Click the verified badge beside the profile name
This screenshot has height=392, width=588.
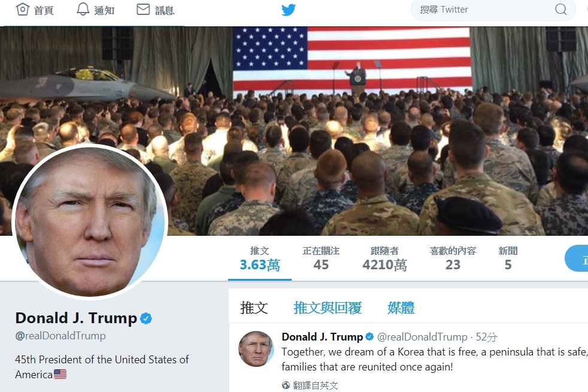point(146,318)
